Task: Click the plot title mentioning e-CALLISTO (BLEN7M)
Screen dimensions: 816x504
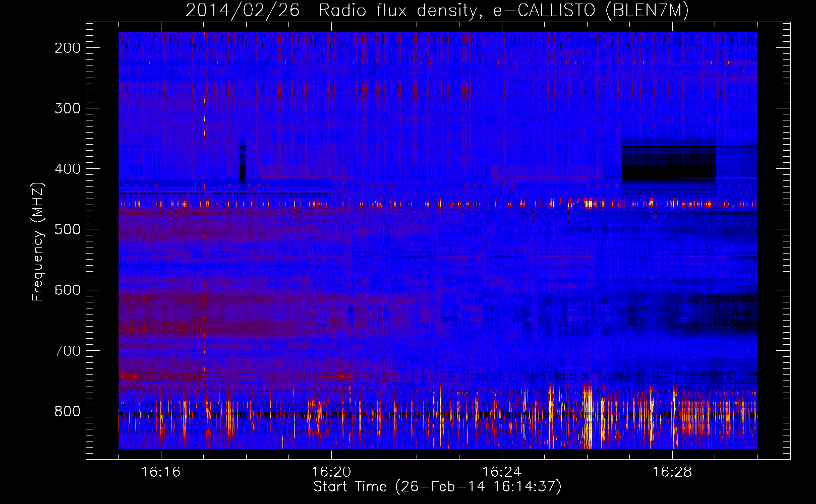Action: (x=437, y=11)
